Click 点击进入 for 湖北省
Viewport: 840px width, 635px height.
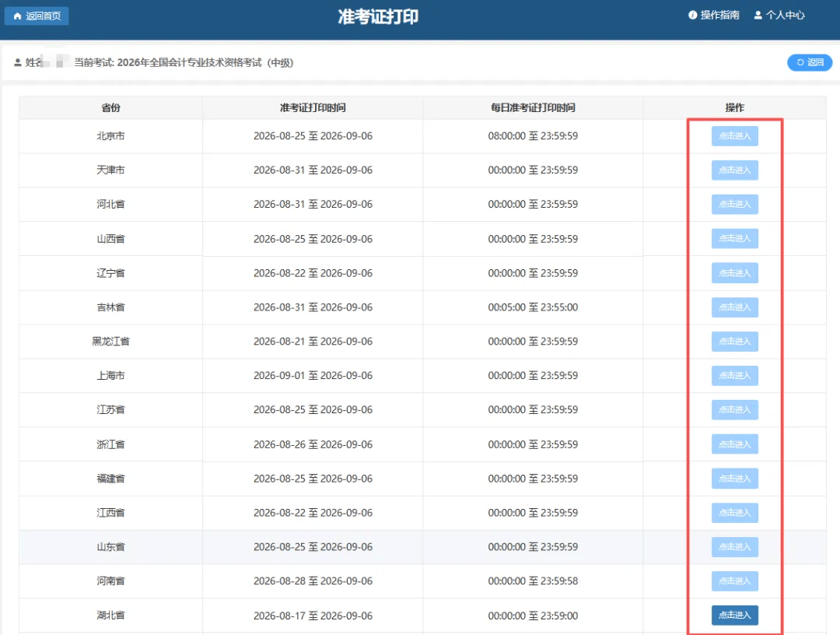pos(734,616)
